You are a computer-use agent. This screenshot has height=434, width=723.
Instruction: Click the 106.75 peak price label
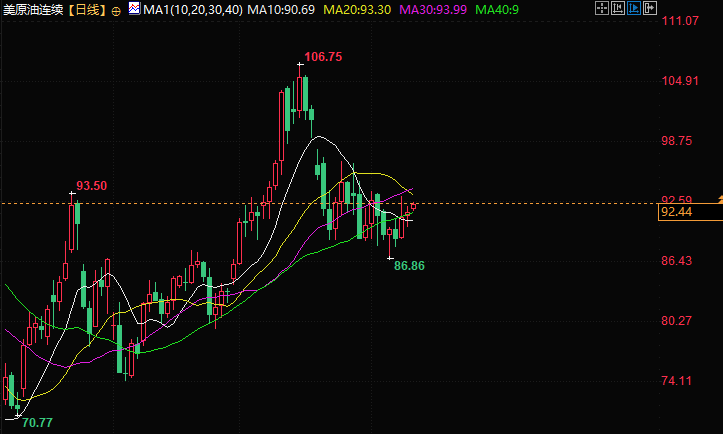tap(323, 57)
